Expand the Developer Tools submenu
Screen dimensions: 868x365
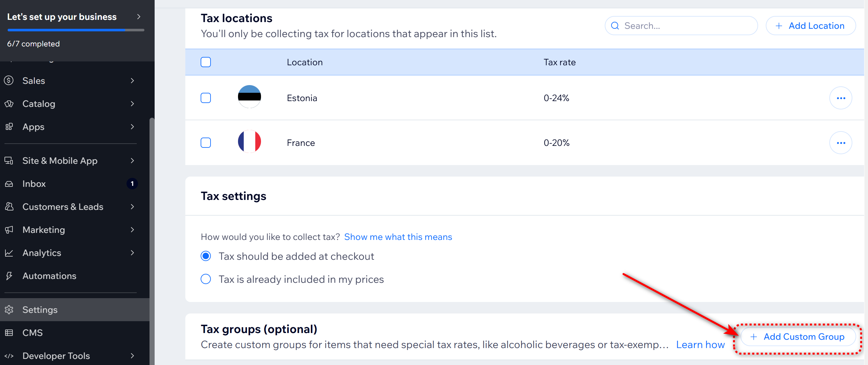point(133,355)
